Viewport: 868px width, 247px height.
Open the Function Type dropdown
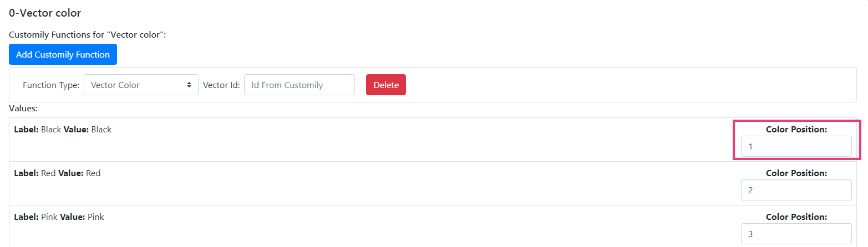click(140, 85)
